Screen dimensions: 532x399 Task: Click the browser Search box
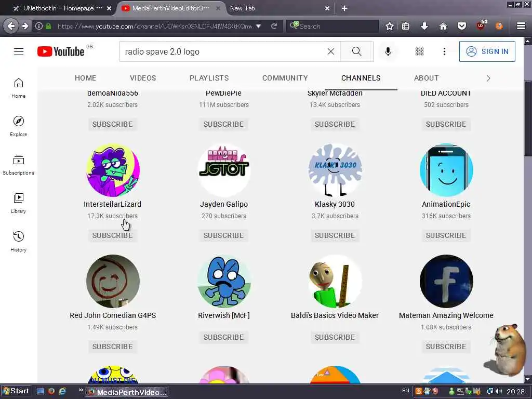pos(332,26)
